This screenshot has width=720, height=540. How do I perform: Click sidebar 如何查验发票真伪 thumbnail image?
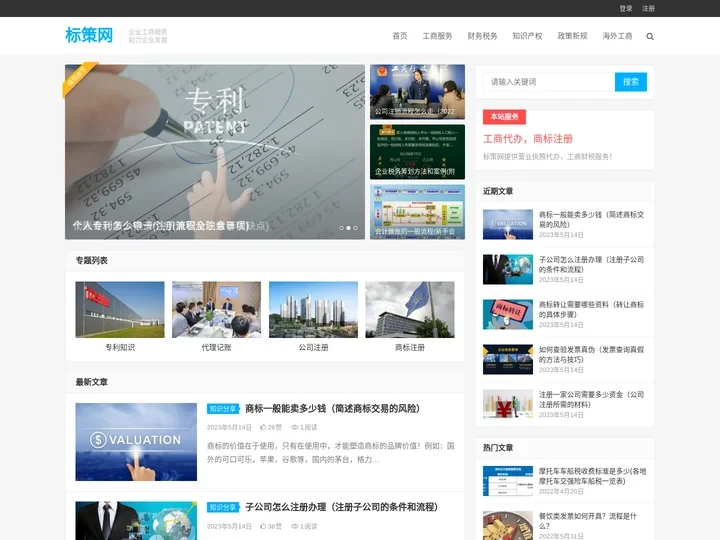click(x=508, y=360)
